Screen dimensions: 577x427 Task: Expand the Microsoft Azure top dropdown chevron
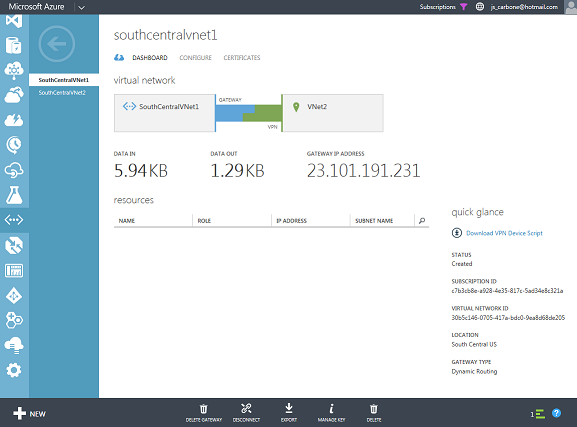82,7
